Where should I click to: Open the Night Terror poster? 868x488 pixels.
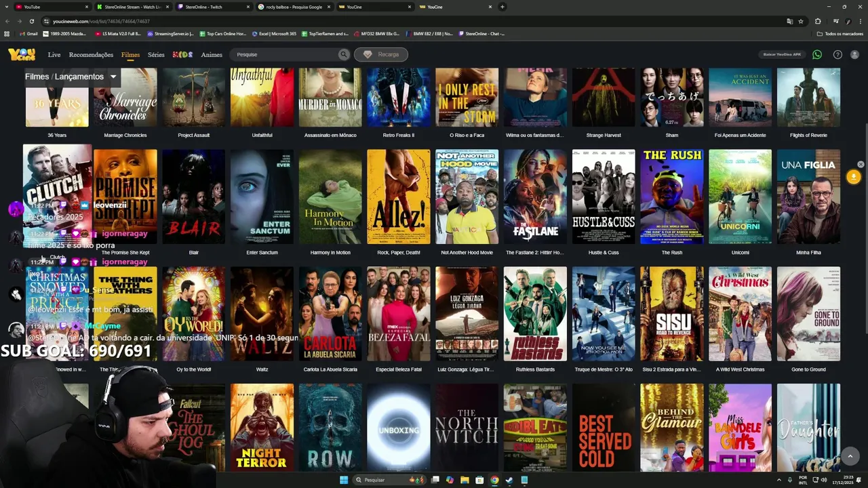pyautogui.click(x=262, y=428)
